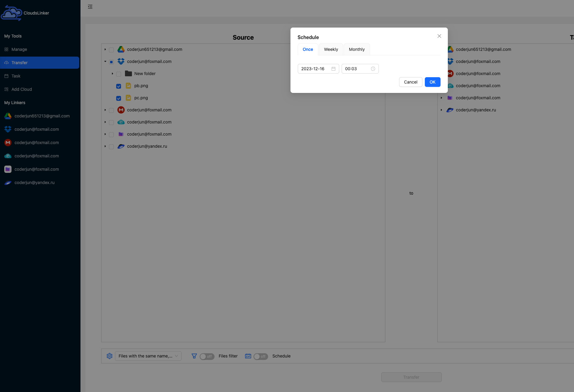Select pc.png file name
This screenshot has height=392, width=574.
141,98
